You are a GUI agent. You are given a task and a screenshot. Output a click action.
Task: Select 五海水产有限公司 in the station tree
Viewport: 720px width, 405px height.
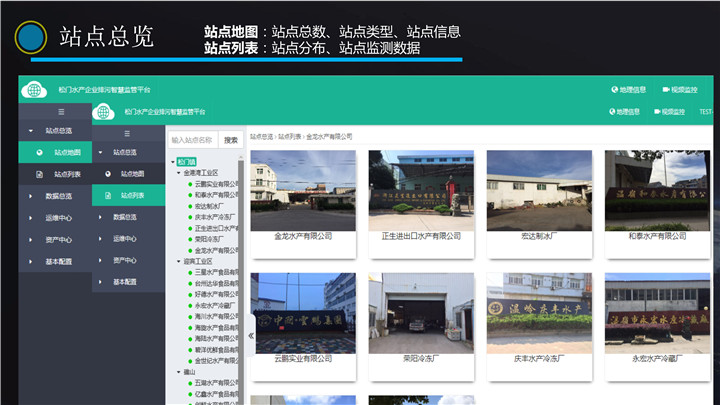coord(216,382)
